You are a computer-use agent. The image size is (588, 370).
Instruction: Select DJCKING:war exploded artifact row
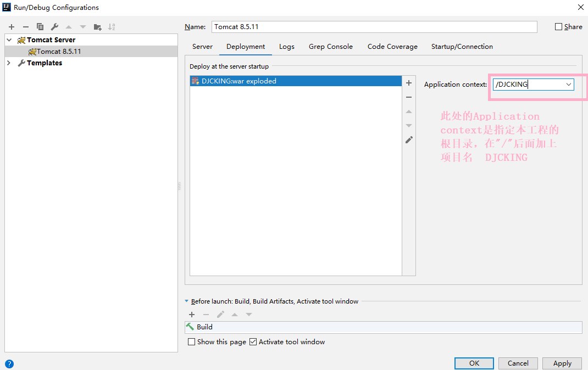point(296,81)
